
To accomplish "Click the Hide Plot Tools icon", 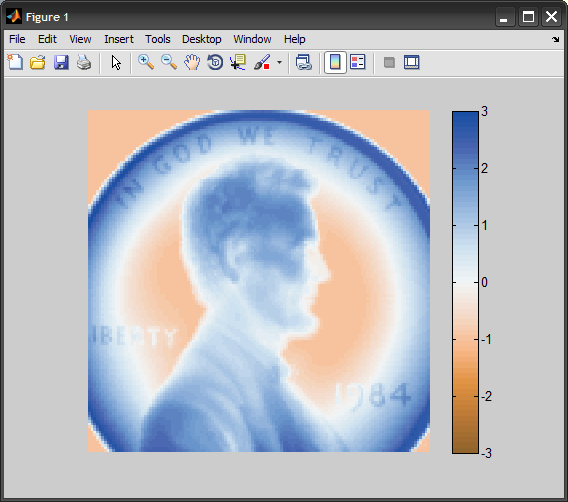I will point(389,62).
